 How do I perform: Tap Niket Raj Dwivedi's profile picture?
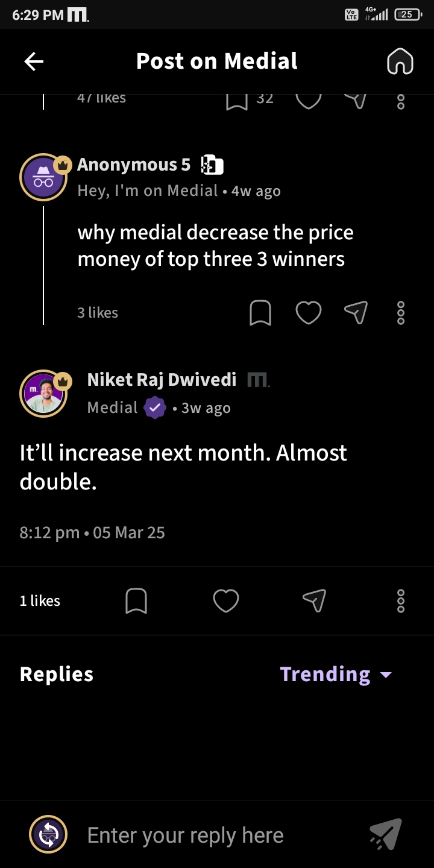[x=43, y=394]
